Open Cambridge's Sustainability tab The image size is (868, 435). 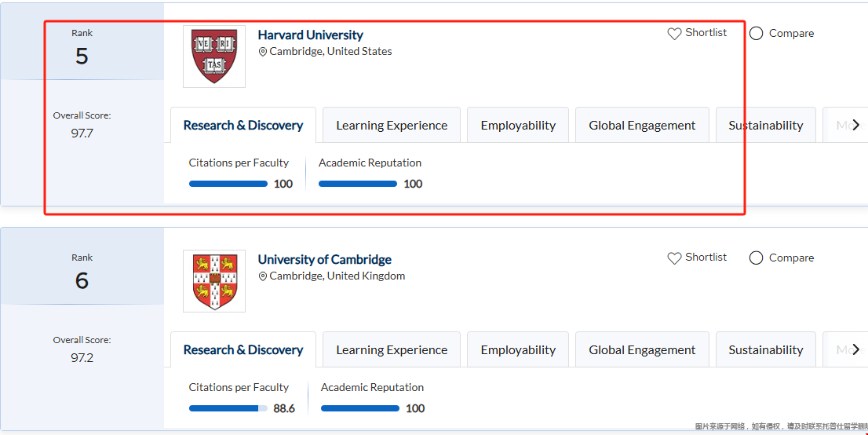click(x=765, y=350)
